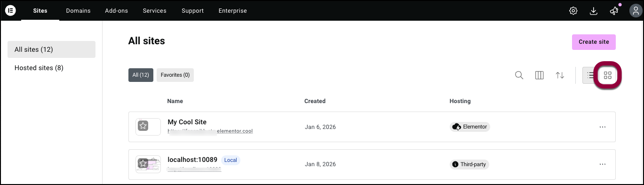Open the My Cool Site URL link
This screenshot has height=185, width=644.
point(210,131)
